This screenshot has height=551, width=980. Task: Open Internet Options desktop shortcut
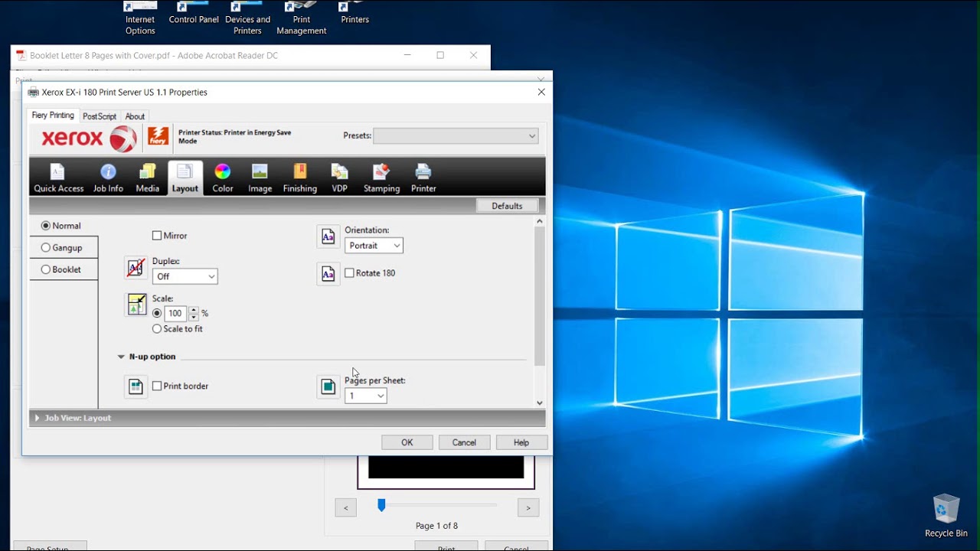[x=140, y=18]
